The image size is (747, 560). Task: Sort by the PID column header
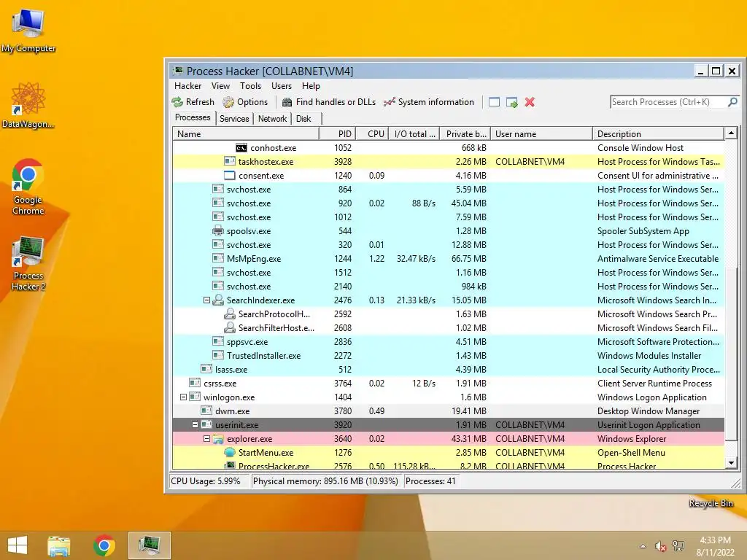pyautogui.click(x=337, y=134)
